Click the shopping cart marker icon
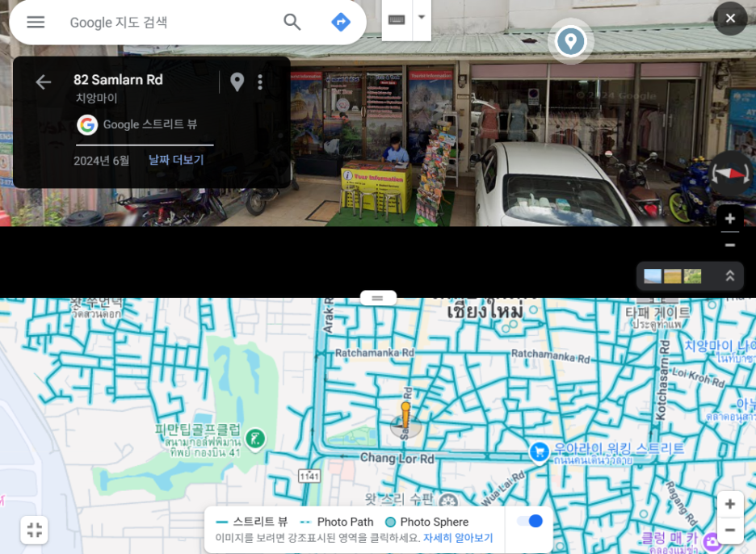The image size is (756, 554). point(539,452)
